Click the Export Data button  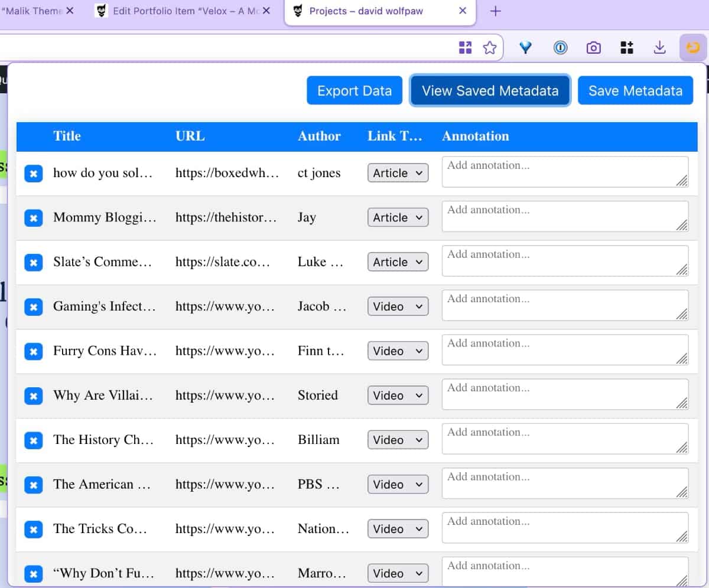[354, 91]
